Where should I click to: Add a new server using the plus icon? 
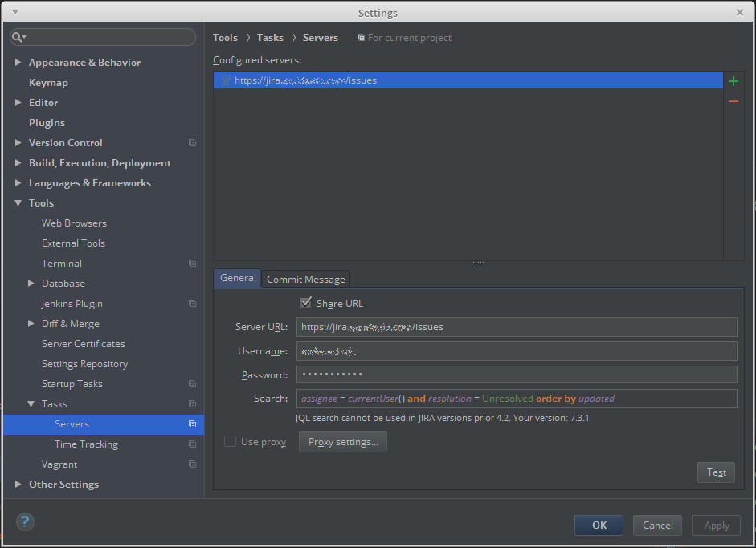click(x=733, y=80)
